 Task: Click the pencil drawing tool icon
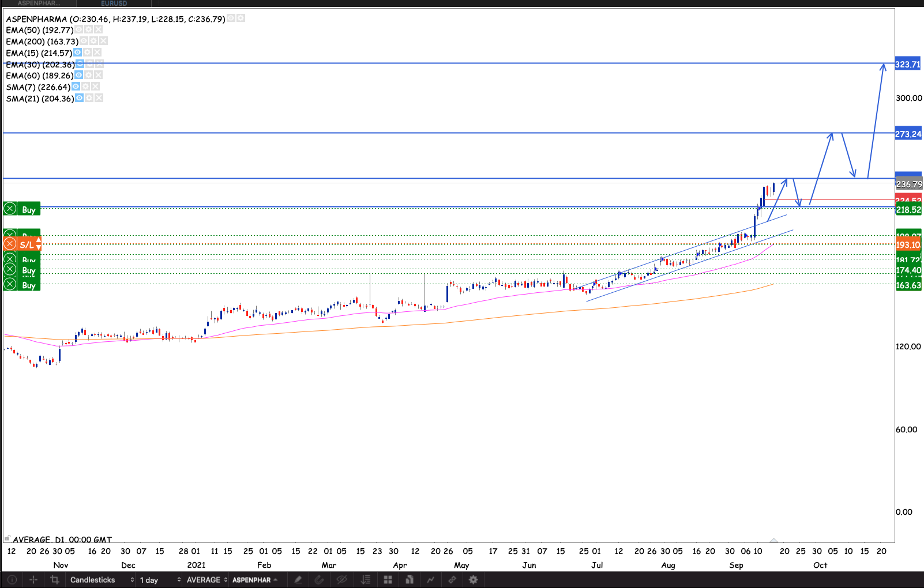(x=298, y=580)
